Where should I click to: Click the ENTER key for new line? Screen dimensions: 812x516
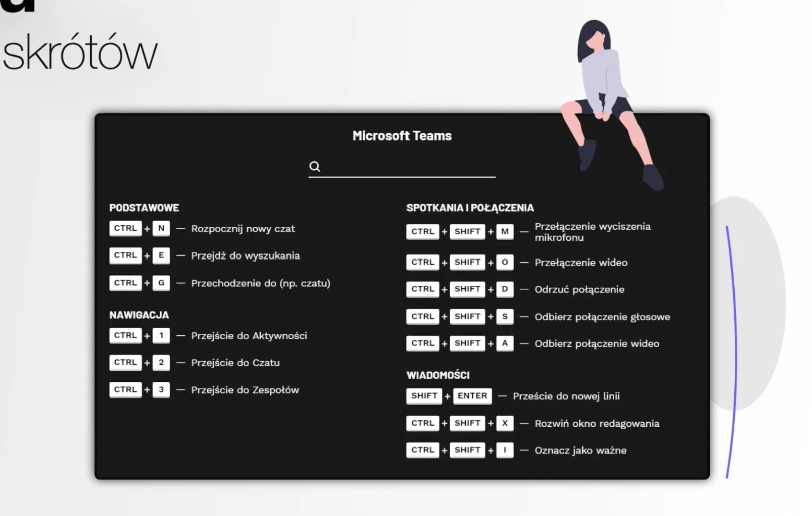[x=472, y=396]
